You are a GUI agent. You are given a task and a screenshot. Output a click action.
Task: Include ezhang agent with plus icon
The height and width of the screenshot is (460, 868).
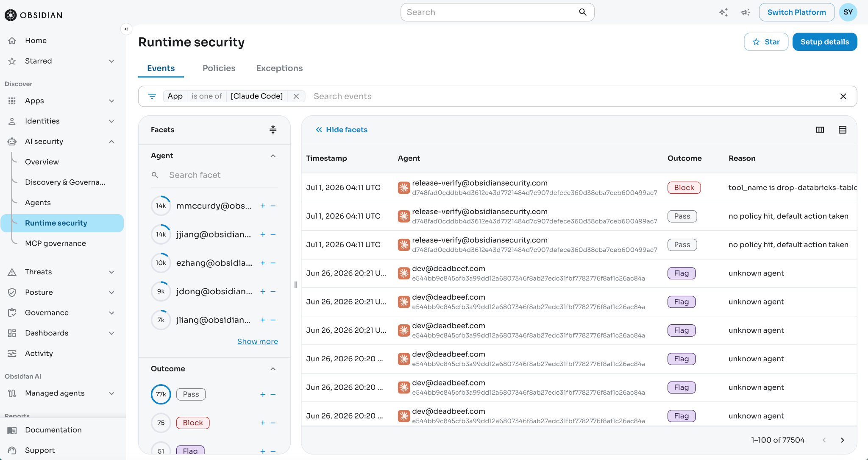pyautogui.click(x=263, y=263)
